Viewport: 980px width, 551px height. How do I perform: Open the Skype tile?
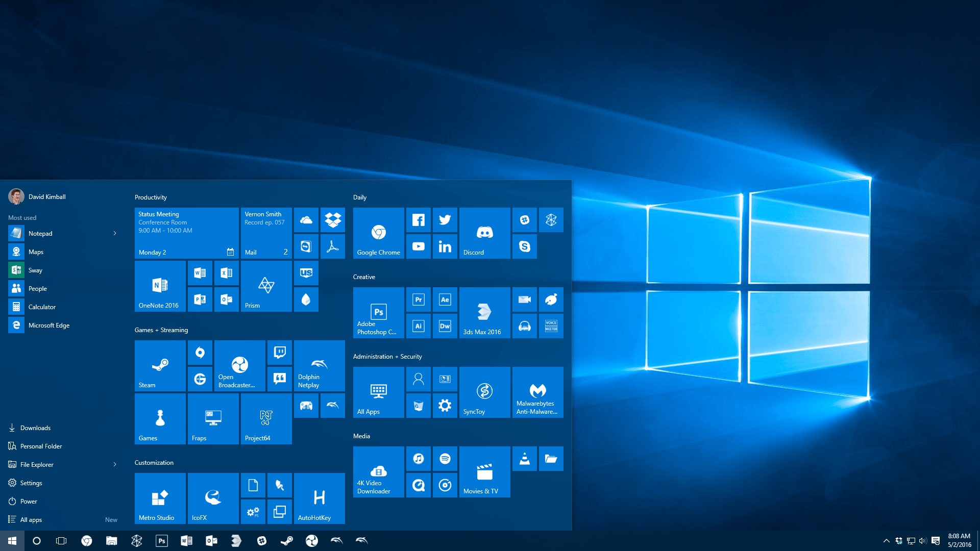pyautogui.click(x=524, y=246)
